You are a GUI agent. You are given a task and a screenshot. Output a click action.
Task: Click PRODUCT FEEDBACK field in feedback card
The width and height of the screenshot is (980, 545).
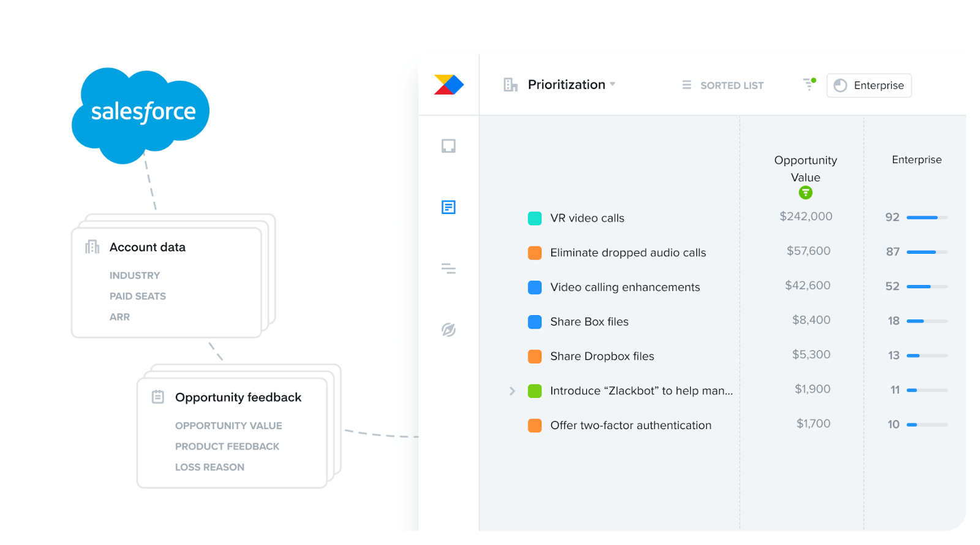227,446
